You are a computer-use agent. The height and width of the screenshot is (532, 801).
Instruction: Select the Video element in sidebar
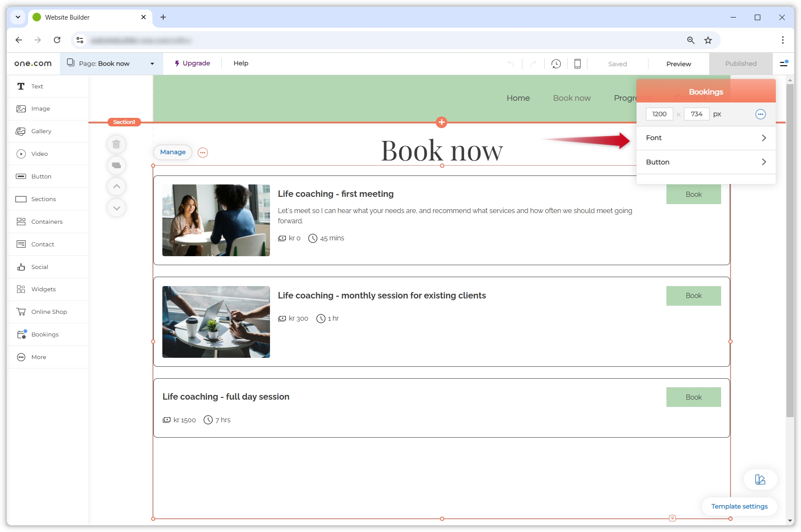pyautogui.click(x=39, y=154)
